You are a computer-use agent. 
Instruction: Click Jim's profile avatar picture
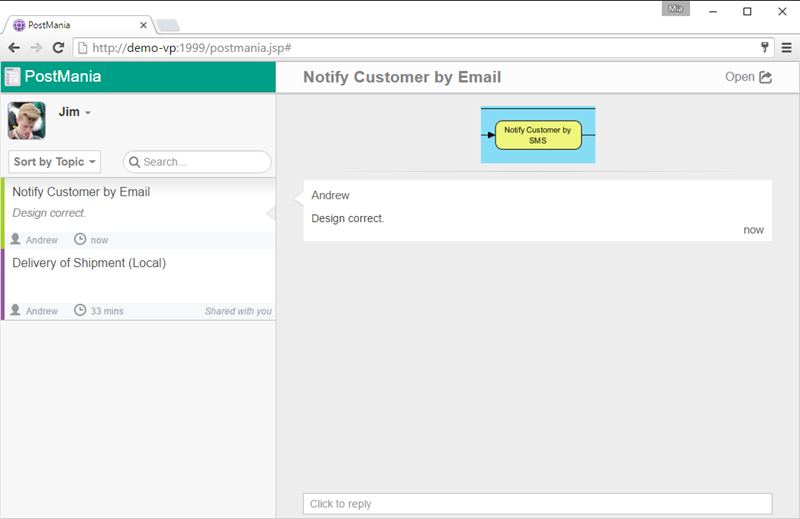[x=27, y=120]
